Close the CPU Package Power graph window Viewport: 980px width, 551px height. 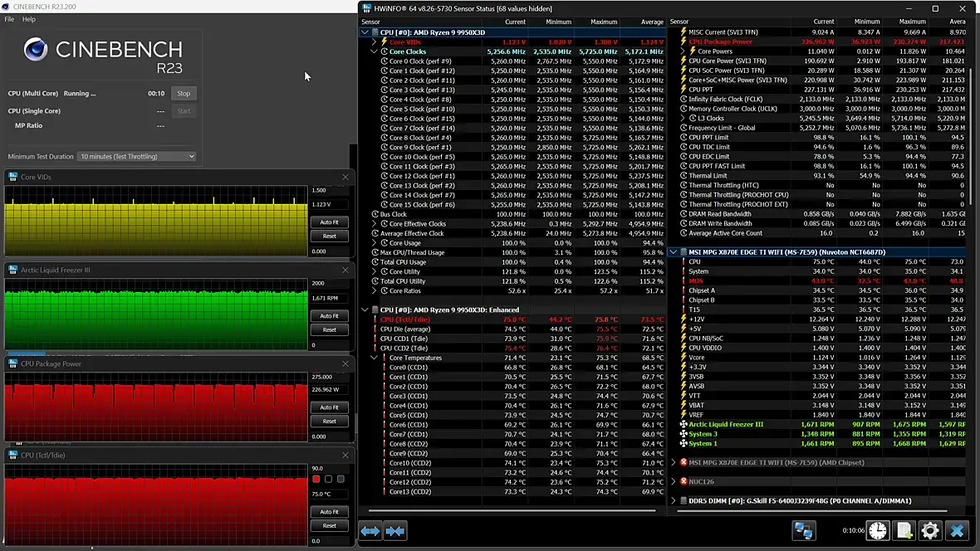coord(345,363)
